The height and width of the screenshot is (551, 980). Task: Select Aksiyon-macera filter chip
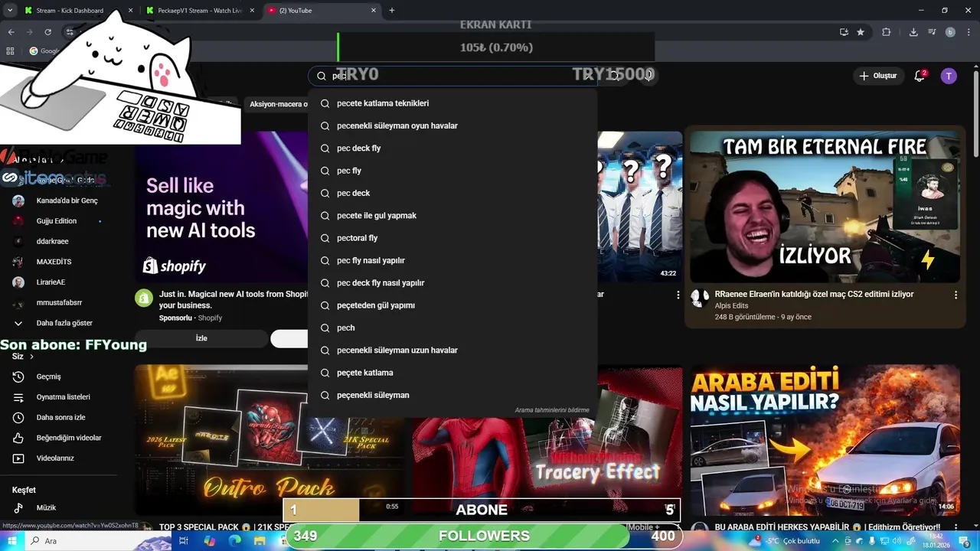point(277,104)
